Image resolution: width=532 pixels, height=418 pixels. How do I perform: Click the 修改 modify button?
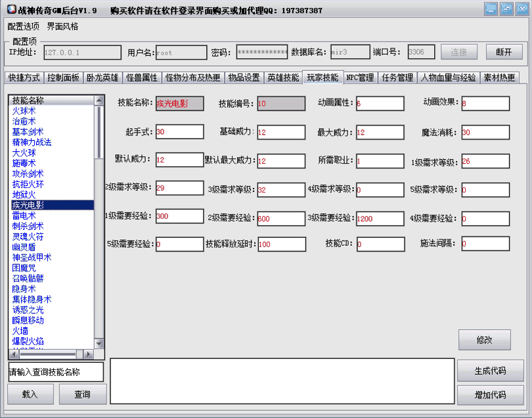pos(485,340)
